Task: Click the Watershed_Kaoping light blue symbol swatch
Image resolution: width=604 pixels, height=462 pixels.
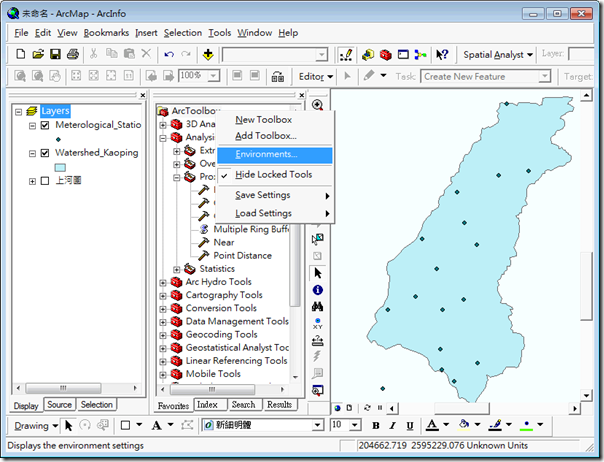Action: point(60,168)
